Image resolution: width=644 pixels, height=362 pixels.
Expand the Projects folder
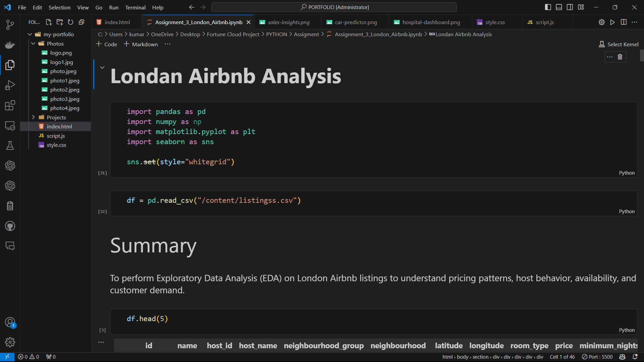coord(33,117)
